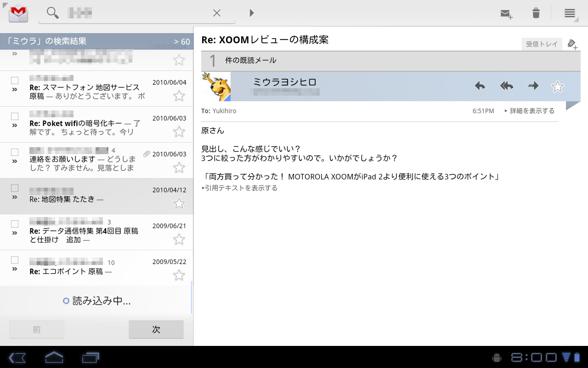Click the importance marker on スマートフォン 地図サービス email

tap(15, 89)
